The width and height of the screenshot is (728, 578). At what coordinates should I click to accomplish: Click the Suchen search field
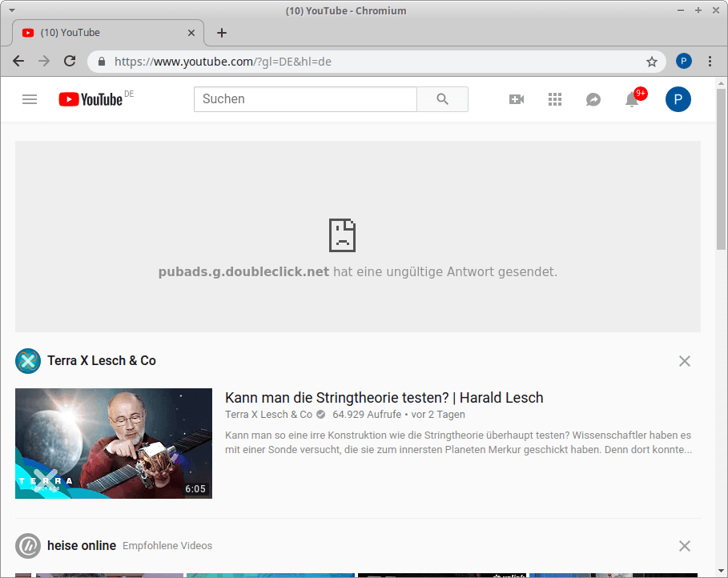305,99
